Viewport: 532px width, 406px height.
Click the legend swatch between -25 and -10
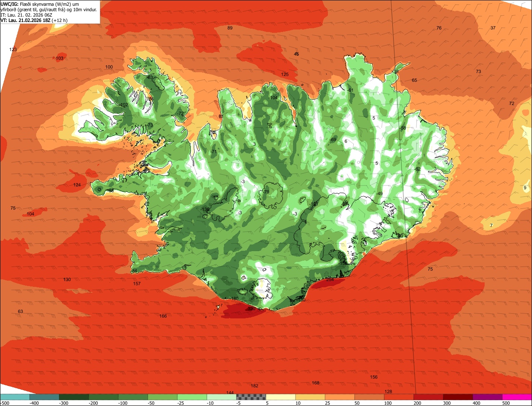point(192,397)
